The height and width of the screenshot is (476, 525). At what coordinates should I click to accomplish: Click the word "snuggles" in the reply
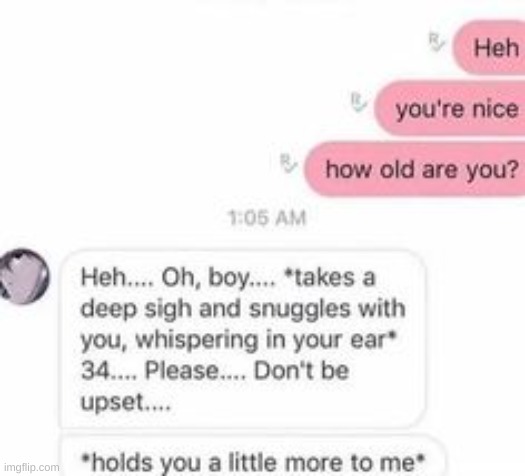point(300,309)
